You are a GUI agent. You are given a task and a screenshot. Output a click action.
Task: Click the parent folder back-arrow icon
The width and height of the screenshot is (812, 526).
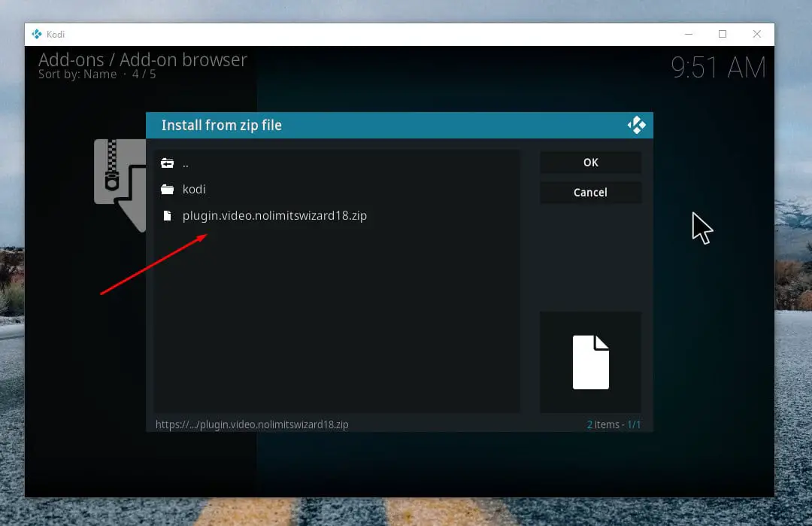(167, 163)
